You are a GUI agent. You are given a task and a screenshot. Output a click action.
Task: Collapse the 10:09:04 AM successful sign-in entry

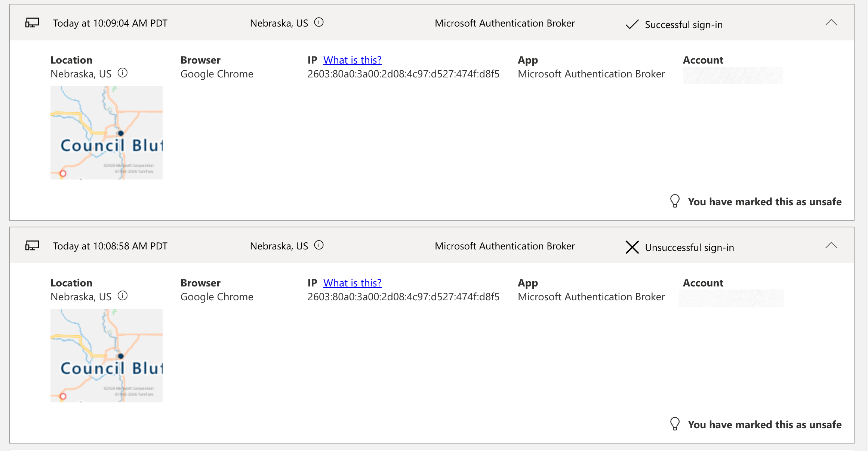(x=831, y=22)
